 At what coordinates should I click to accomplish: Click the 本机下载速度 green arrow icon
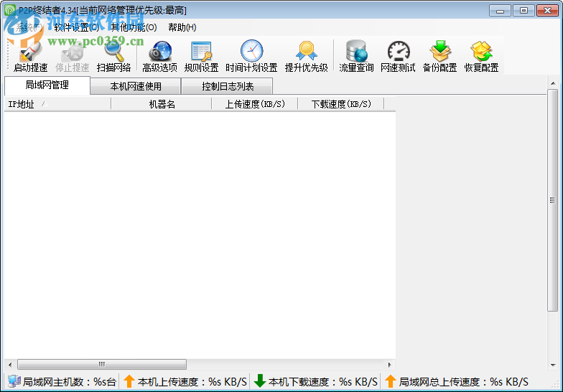pyautogui.click(x=260, y=381)
